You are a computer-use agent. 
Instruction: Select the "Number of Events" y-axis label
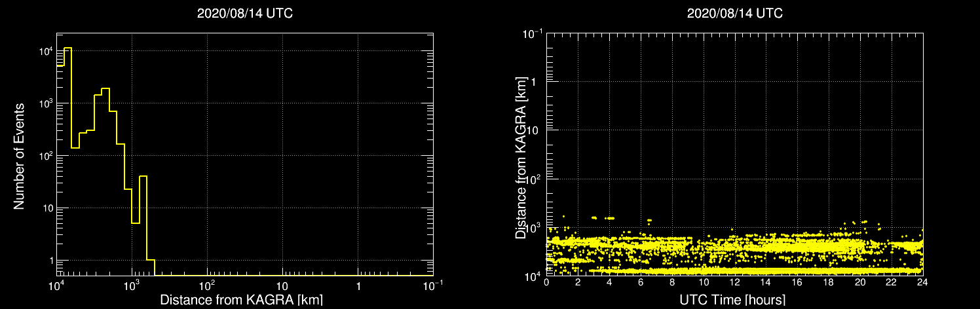pos(19,155)
